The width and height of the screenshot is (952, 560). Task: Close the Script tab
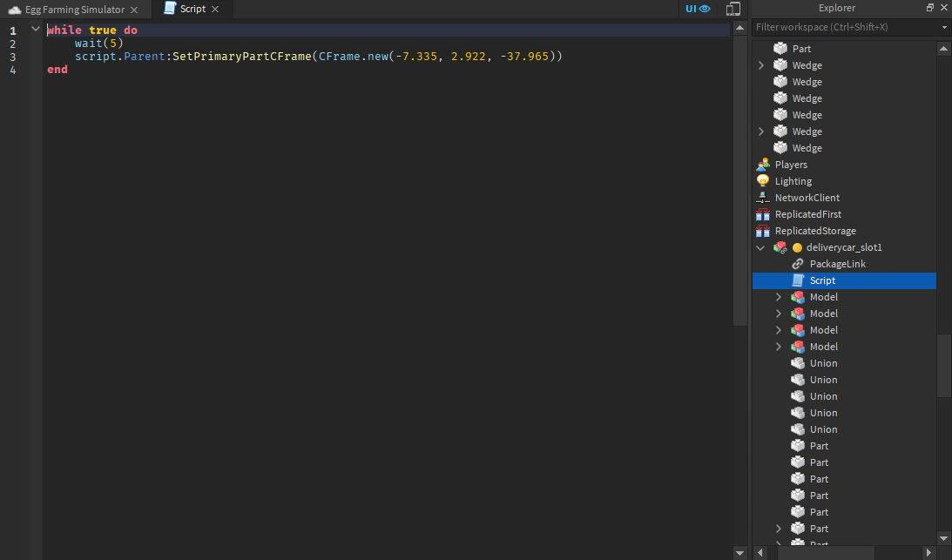pyautogui.click(x=214, y=9)
